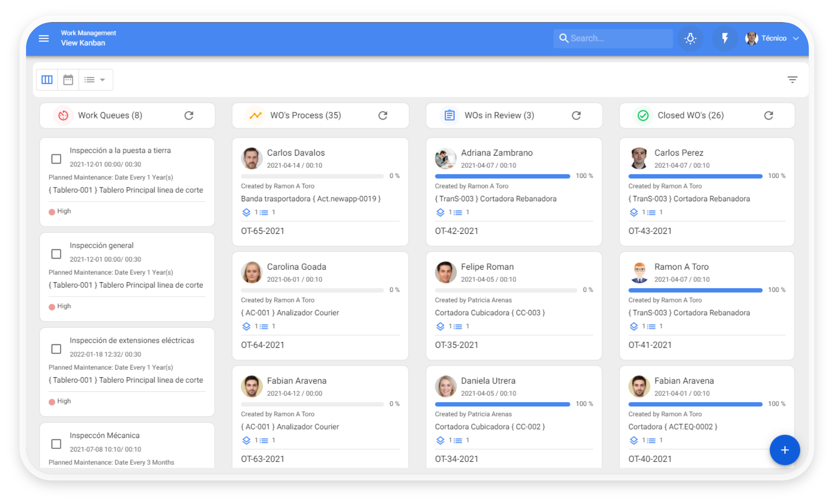Open the hamburger navigation menu
834x504 pixels.
(44, 38)
